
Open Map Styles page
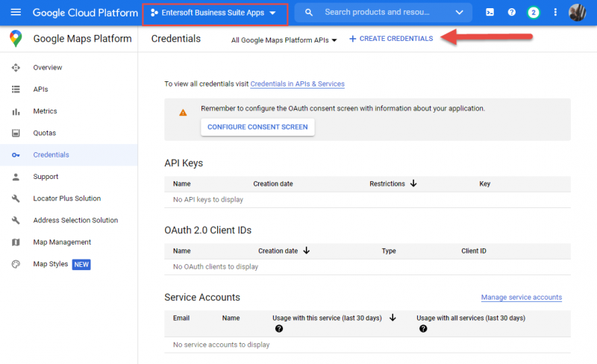tap(50, 264)
